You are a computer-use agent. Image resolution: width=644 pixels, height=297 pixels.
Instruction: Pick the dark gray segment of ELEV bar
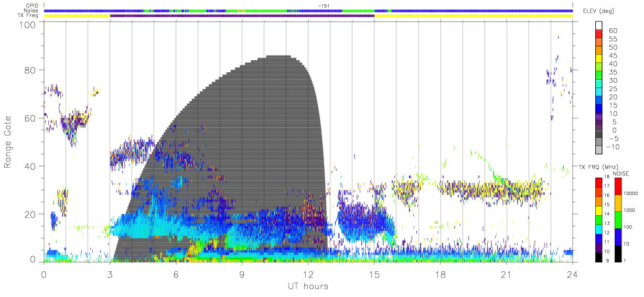(x=599, y=134)
